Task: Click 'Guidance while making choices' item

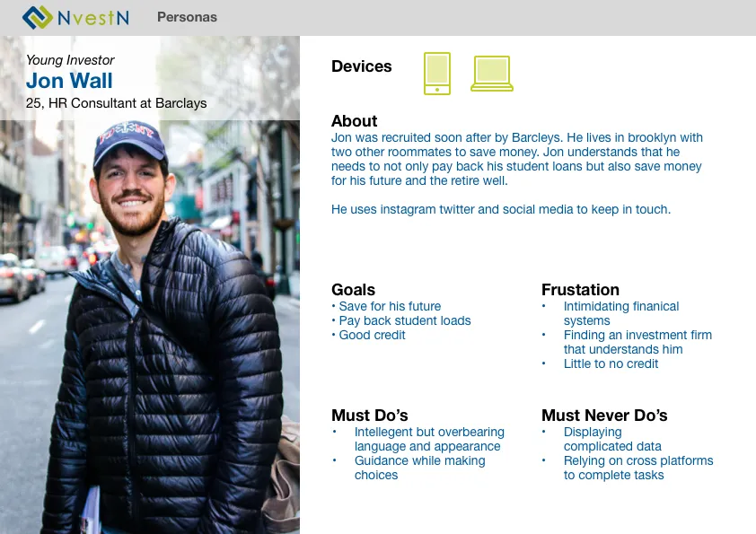Action: pyautogui.click(x=420, y=468)
